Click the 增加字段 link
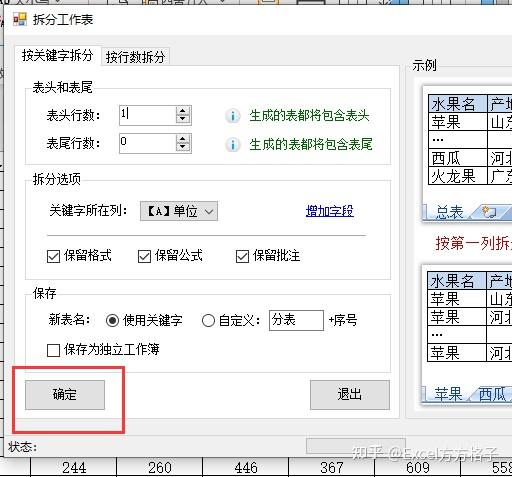 pyautogui.click(x=330, y=211)
